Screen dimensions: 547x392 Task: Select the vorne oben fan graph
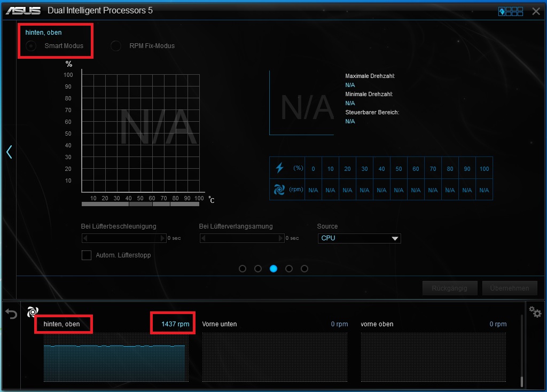(x=433, y=357)
